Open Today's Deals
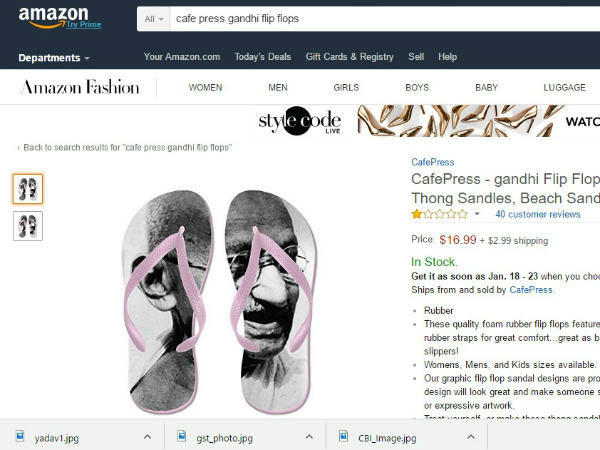Viewport: 600px width, 450px height. coord(263,57)
